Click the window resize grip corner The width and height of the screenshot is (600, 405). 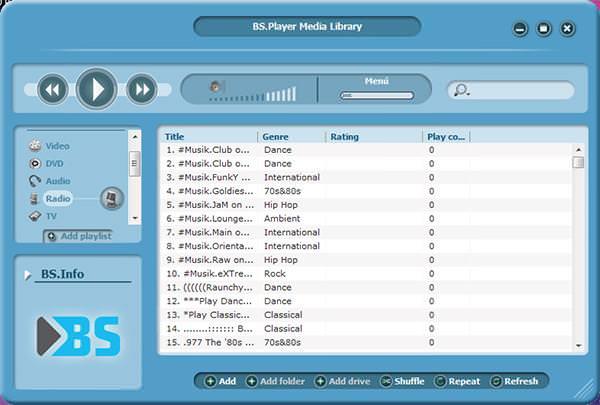(584, 389)
